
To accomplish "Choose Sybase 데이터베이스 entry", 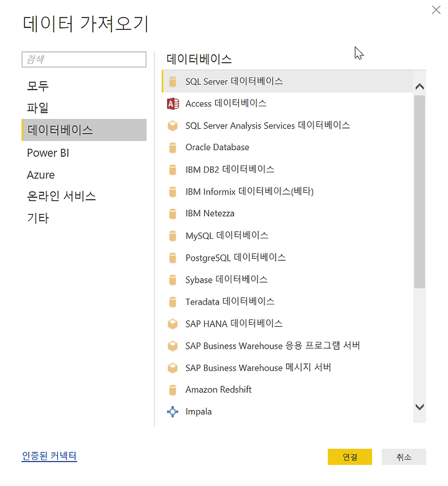I will pyautogui.click(x=287, y=279).
